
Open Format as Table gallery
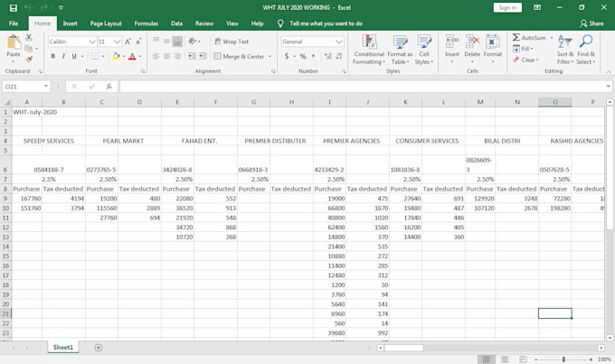coord(400,50)
